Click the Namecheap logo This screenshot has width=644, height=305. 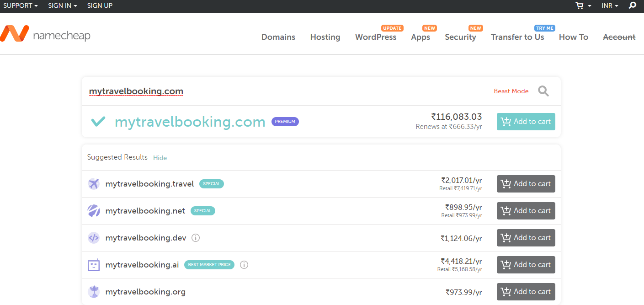pos(45,34)
